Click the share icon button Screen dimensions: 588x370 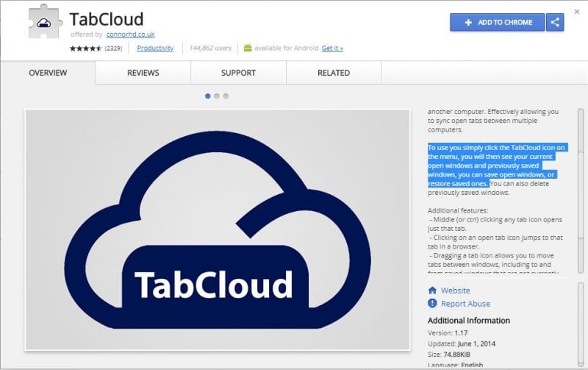point(555,22)
